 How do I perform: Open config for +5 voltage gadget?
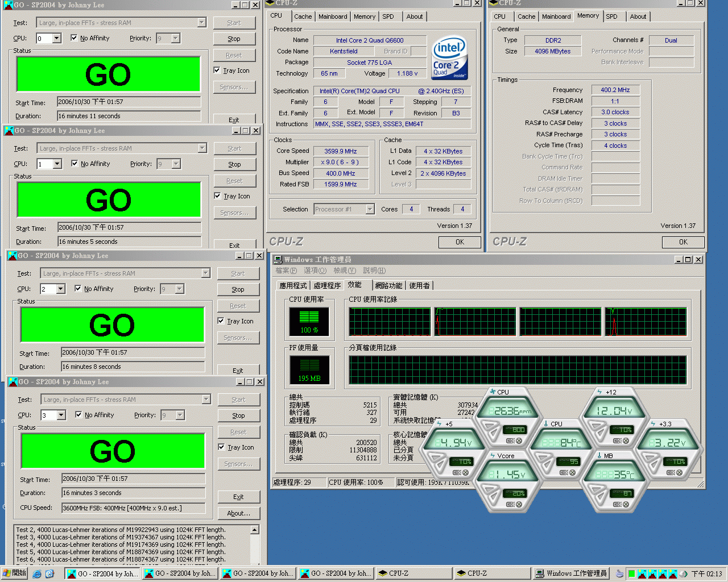pos(457,472)
